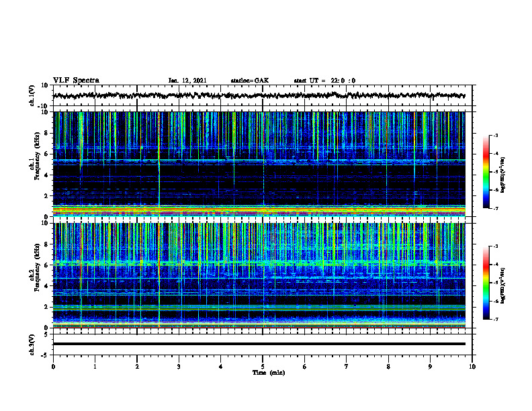Click the "ch.3(V)" axis label

pos(32,345)
